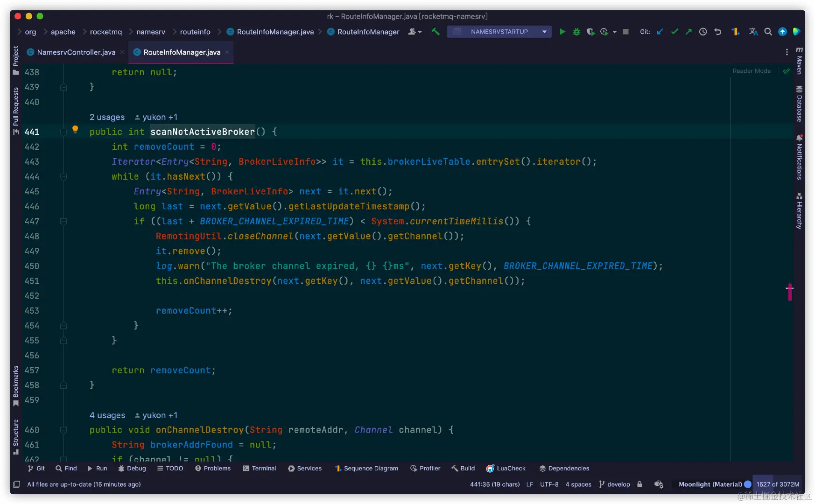Open the Project tool window

coord(15,61)
